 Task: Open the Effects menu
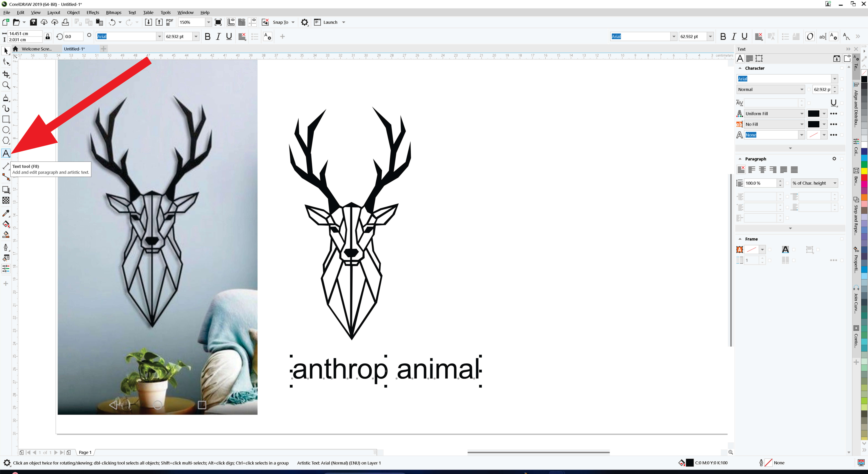coord(93,12)
